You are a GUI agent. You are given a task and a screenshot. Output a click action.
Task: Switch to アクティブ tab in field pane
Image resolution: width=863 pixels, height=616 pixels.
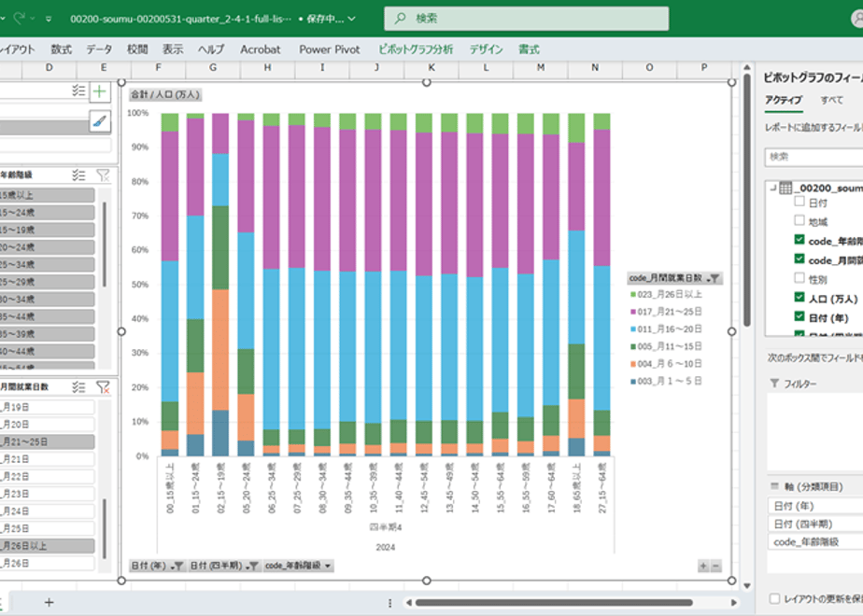coord(784,100)
